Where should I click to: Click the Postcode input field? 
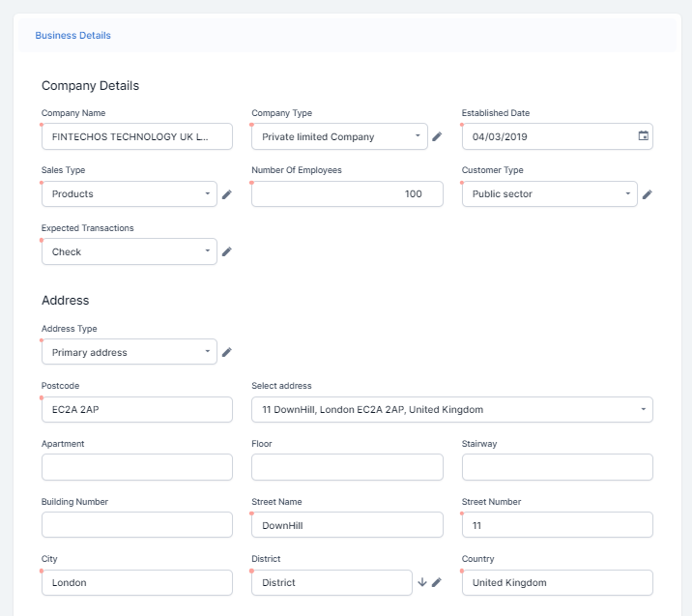(136, 410)
